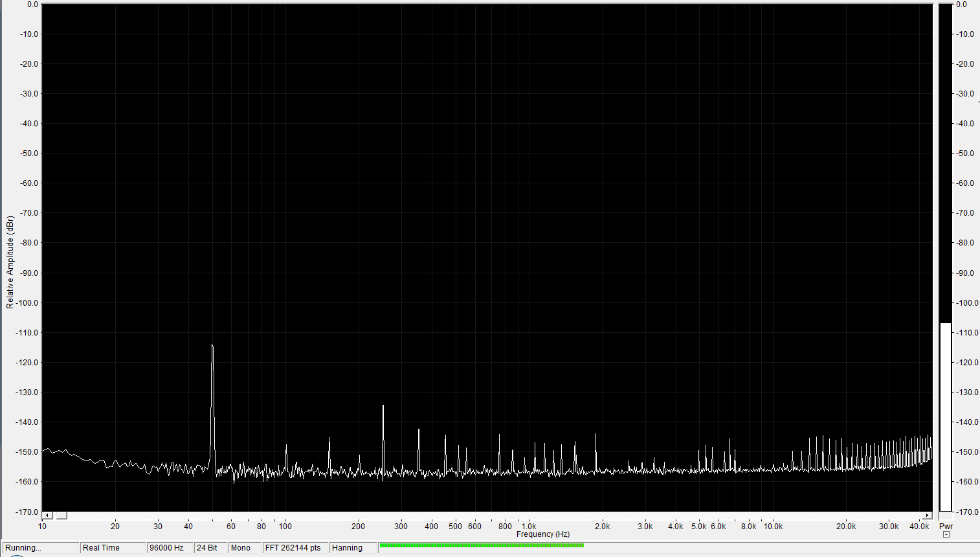Click the '-110.0' label on left amplitude axis
This screenshot has width=980, height=557.
[x=27, y=332]
